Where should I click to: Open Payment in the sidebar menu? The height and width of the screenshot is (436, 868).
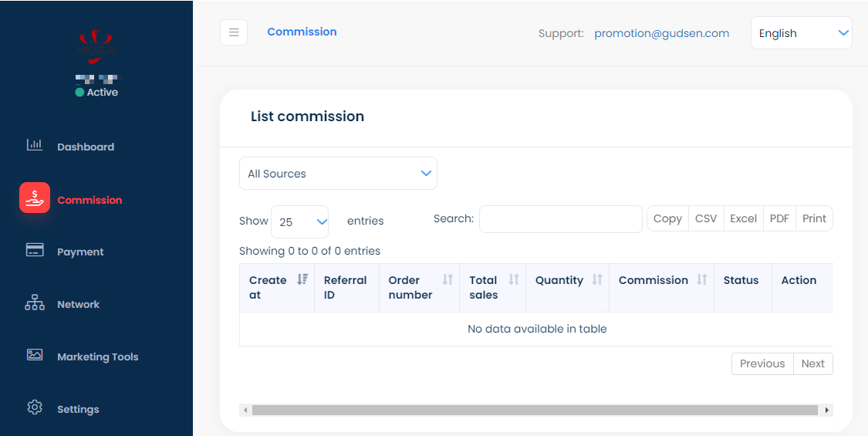[x=80, y=252]
